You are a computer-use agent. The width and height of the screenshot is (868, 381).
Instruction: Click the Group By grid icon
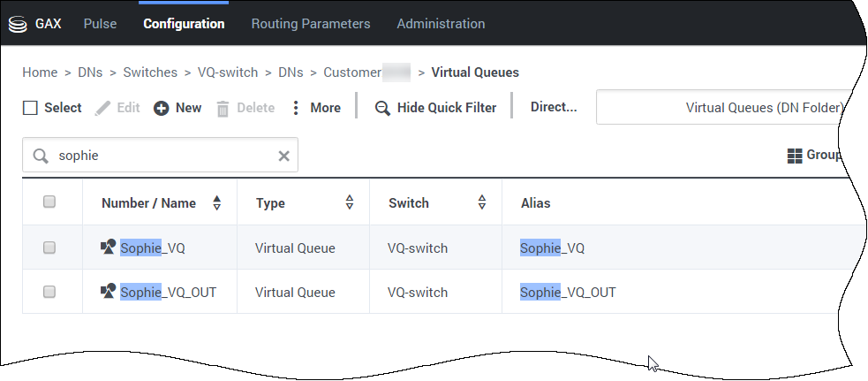pyautogui.click(x=794, y=156)
